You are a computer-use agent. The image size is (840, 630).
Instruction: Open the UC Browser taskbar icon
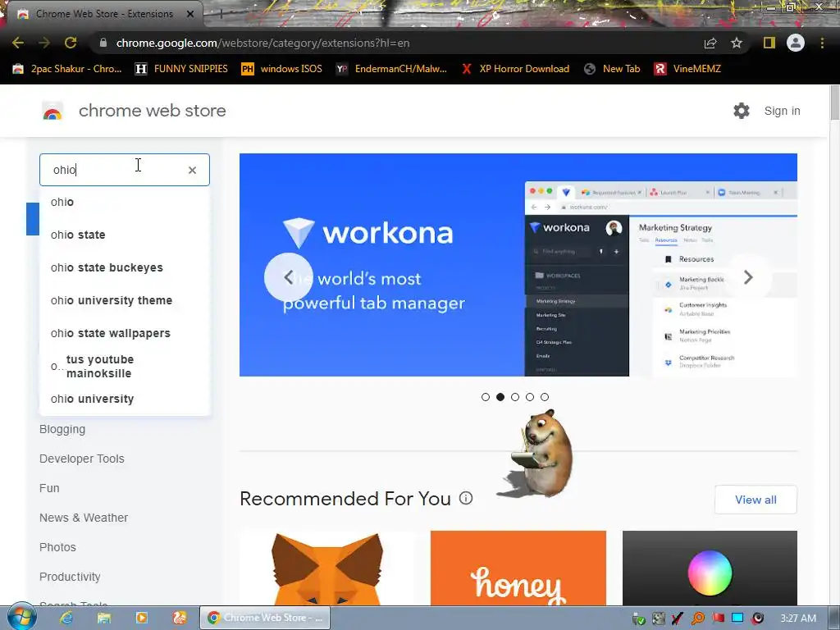180,618
